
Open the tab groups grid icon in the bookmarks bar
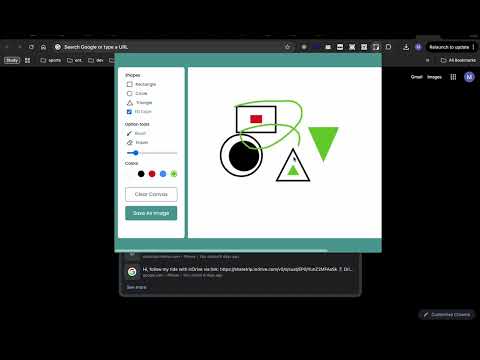coord(28,60)
